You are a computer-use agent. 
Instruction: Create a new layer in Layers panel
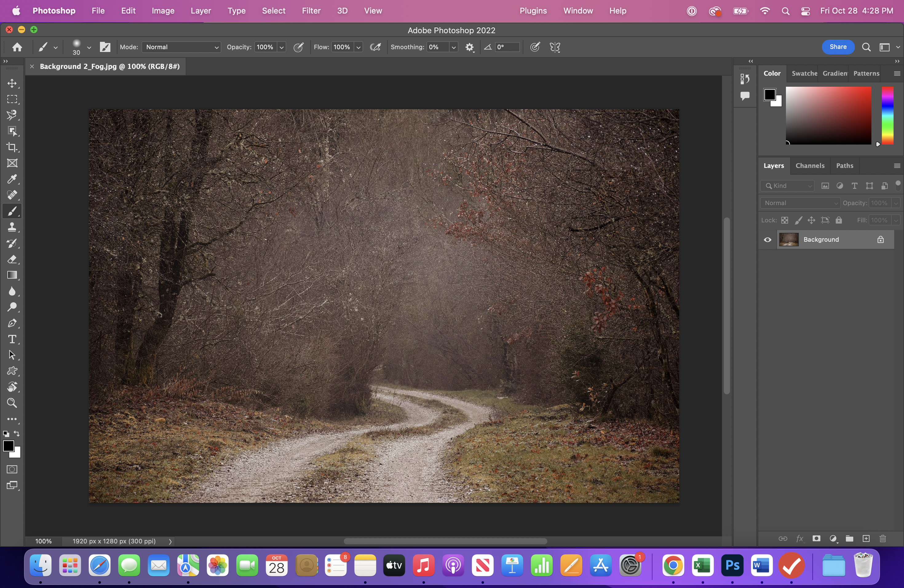[866, 538]
